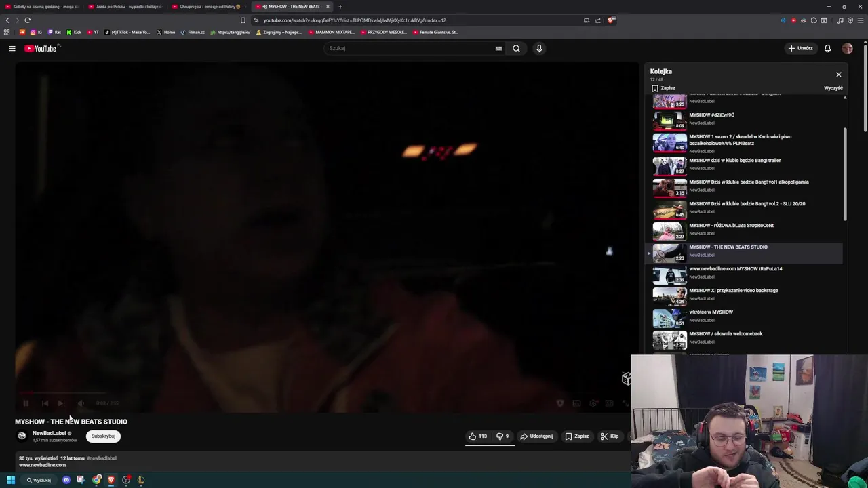Clear the queue with Wyczyść

point(833,88)
